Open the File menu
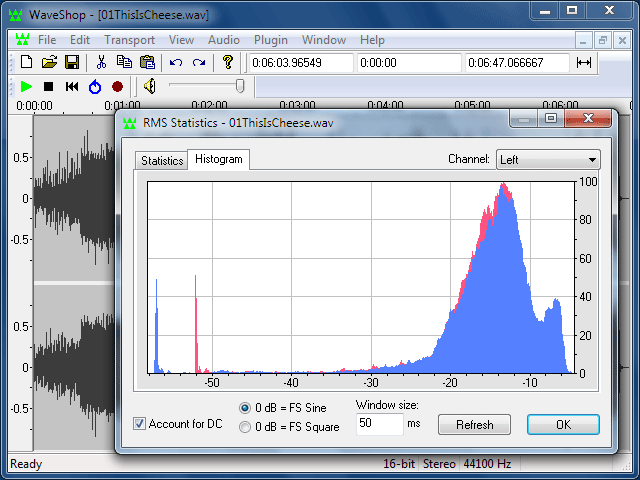The height and width of the screenshot is (480, 640). (47, 40)
